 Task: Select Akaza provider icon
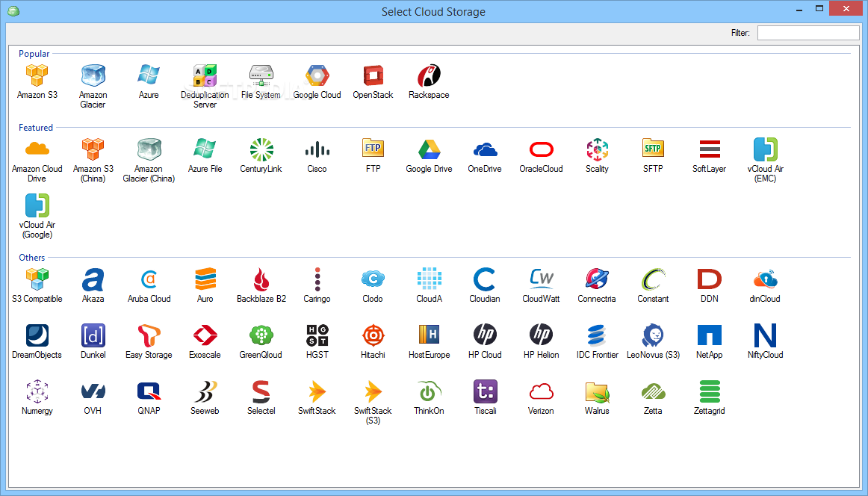[x=93, y=279]
